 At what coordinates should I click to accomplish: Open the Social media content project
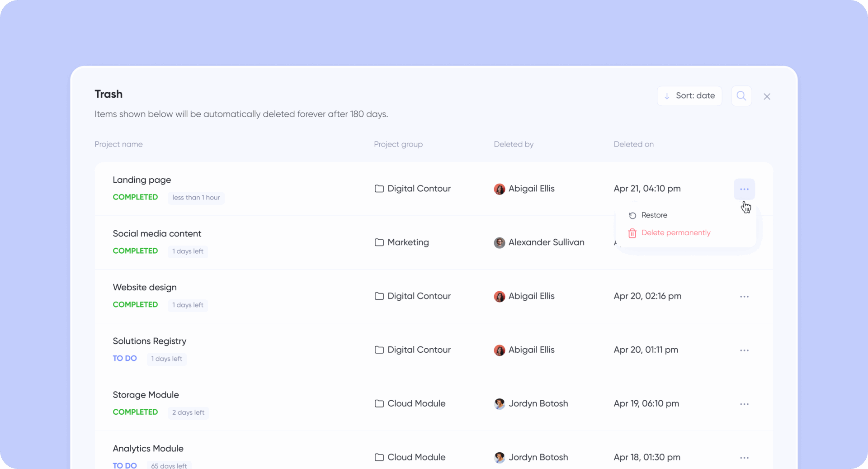156,234
